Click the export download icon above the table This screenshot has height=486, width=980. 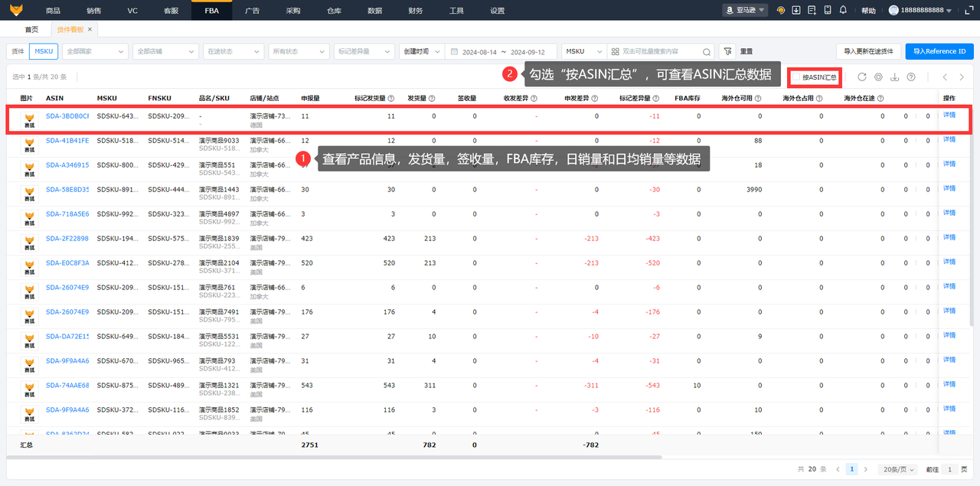894,77
